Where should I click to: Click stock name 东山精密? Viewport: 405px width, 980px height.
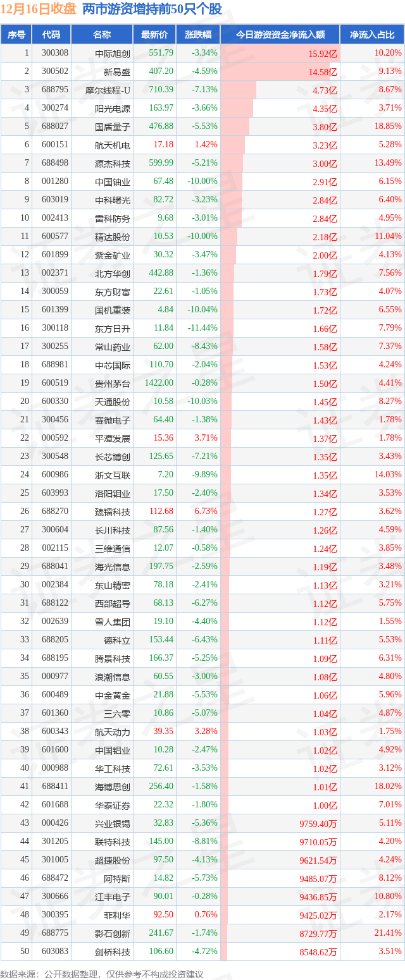(x=113, y=585)
